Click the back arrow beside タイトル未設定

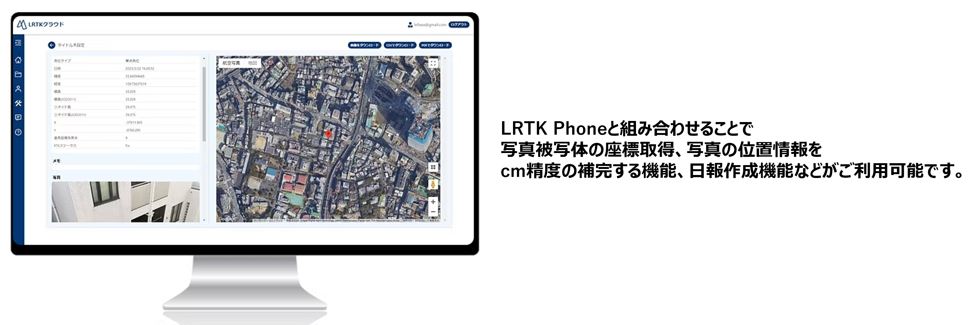tap(51, 45)
